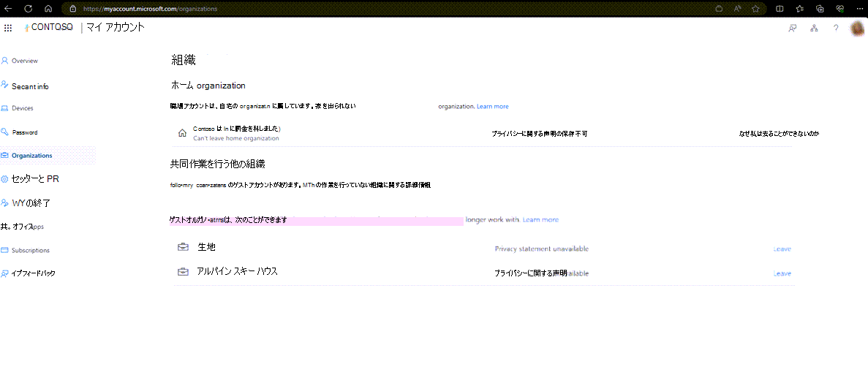Click the なぜ私は去ることができないのか link

click(x=779, y=134)
